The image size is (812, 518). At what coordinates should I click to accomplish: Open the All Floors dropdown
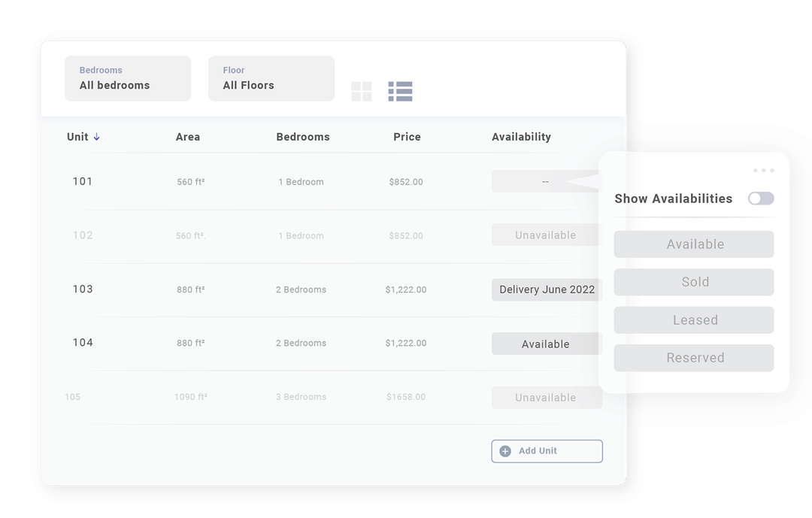click(271, 78)
